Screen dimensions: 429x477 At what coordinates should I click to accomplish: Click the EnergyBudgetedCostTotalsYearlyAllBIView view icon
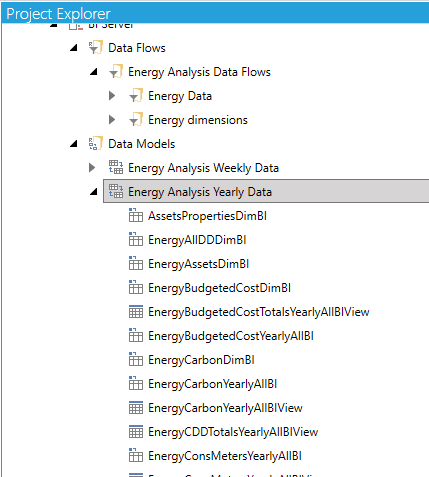[x=136, y=312]
